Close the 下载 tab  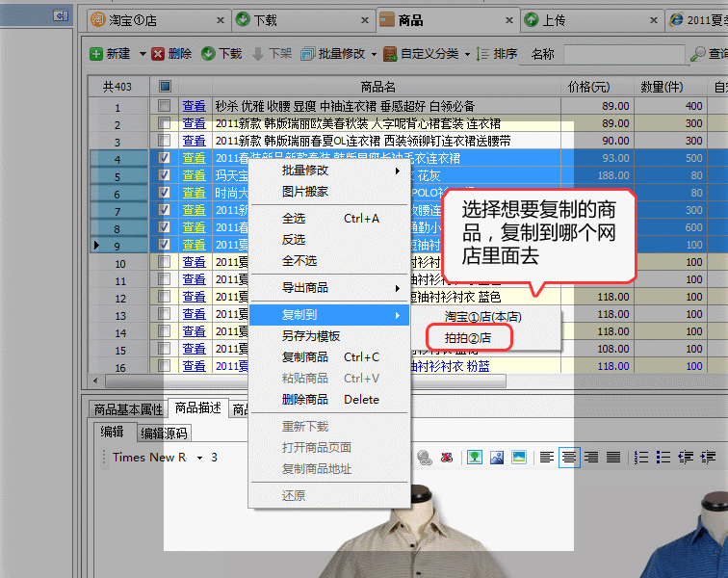point(365,20)
